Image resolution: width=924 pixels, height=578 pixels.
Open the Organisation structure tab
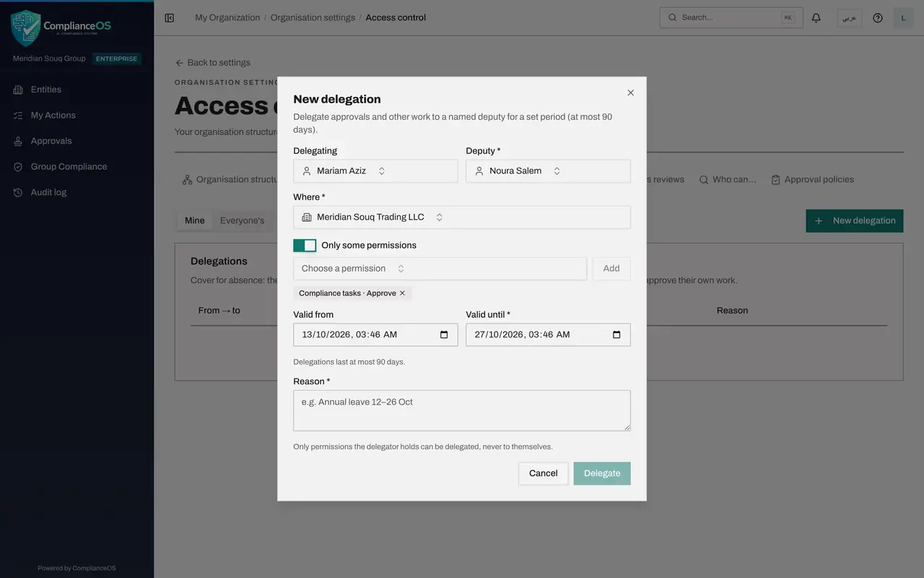pos(230,180)
